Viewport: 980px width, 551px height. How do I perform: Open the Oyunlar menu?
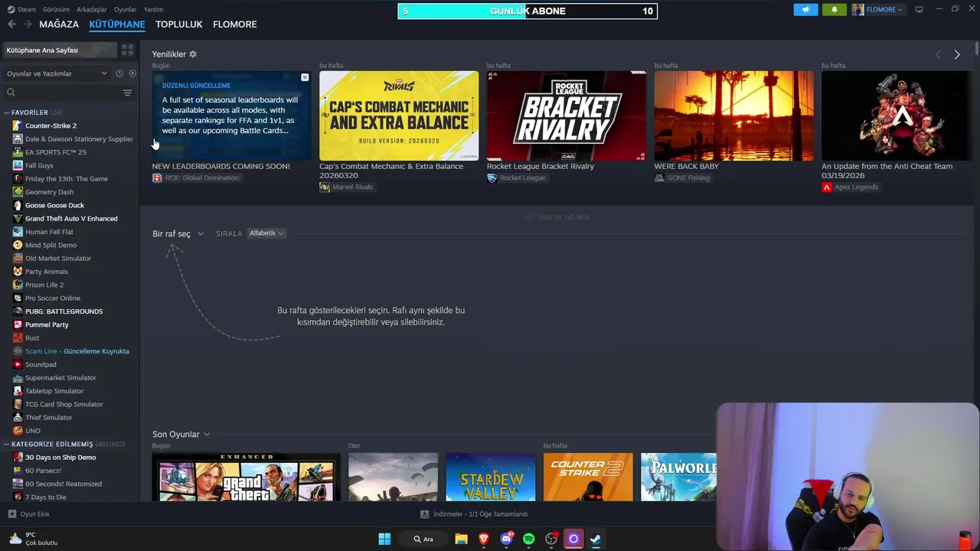125,9
